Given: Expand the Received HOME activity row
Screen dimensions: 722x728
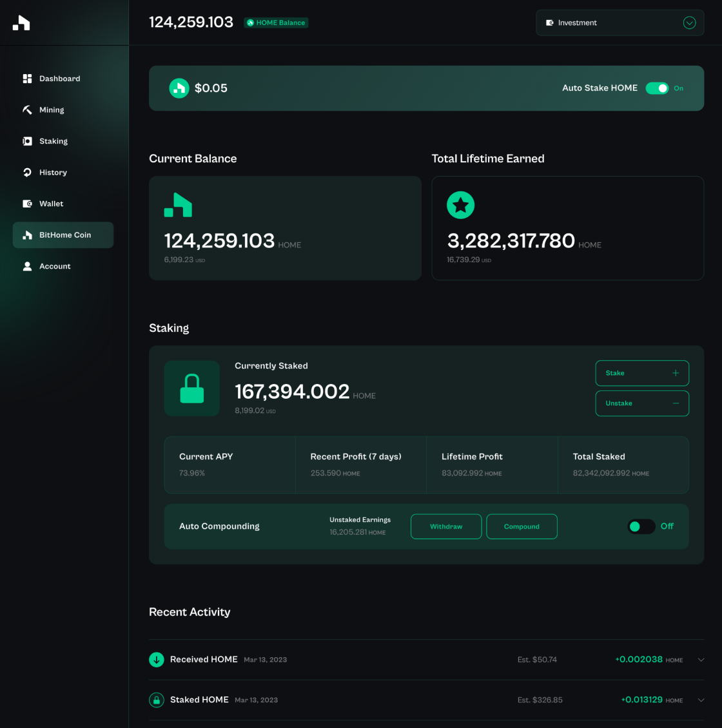Looking at the screenshot, I should point(701,660).
